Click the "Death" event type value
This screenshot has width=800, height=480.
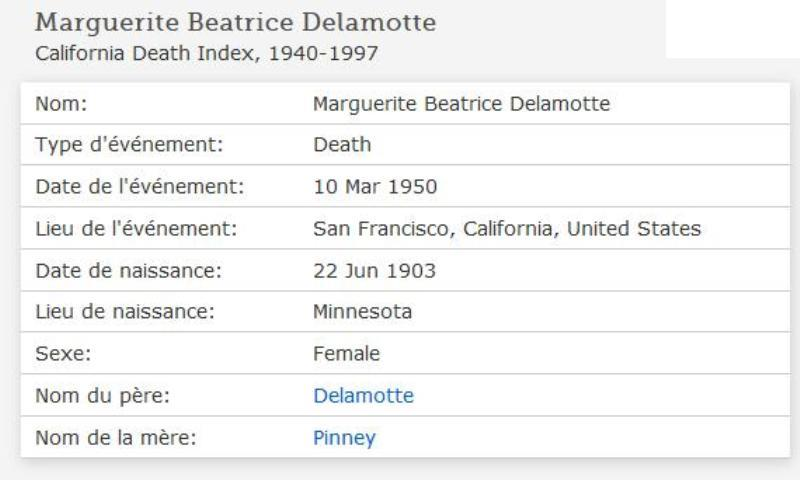pyautogui.click(x=342, y=145)
